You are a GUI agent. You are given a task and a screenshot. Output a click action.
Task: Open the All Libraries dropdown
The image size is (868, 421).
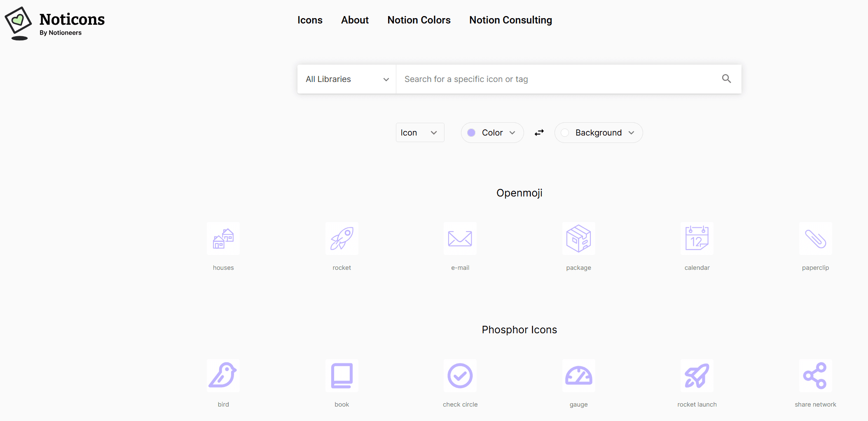coord(347,79)
